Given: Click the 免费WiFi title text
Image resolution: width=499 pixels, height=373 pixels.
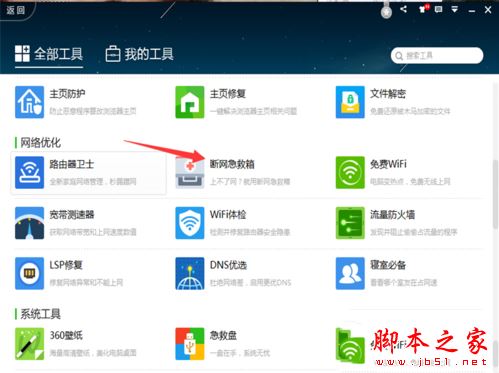Looking at the screenshot, I should [x=388, y=164].
